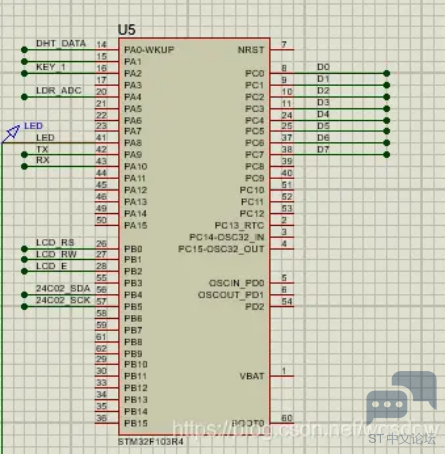445x454 pixels.
Task: Click the D1 net label
Action: [323, 79]
